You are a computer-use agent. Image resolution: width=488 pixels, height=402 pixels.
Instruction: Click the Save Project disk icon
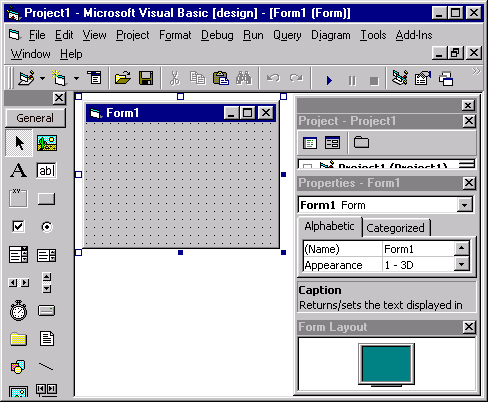(x=146, y=78)
